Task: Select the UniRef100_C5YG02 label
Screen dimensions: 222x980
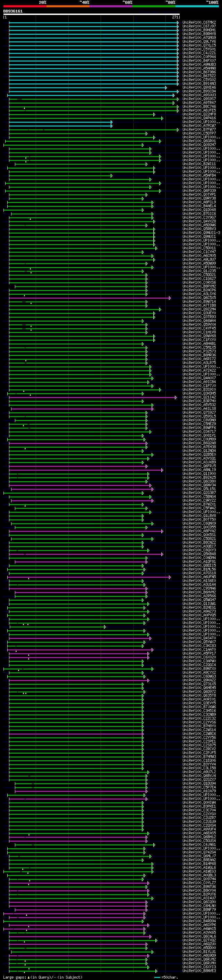Action: (199, 80)
